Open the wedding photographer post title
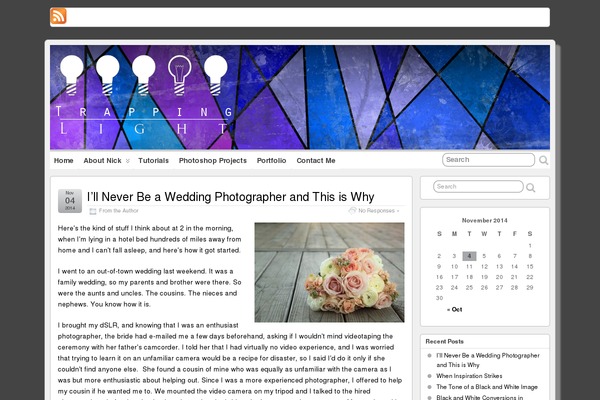Viewport: 600px width, 400px height. tap(231, 197)
